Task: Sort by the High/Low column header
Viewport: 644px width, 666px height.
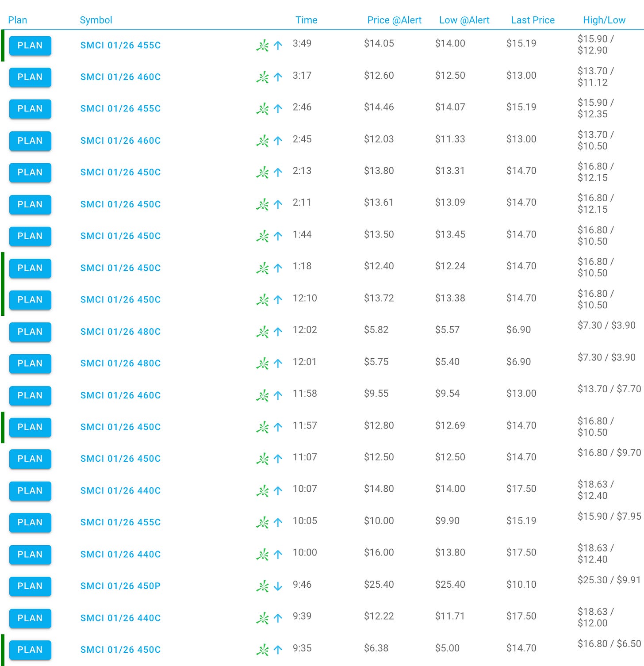Action: (604, 20)
